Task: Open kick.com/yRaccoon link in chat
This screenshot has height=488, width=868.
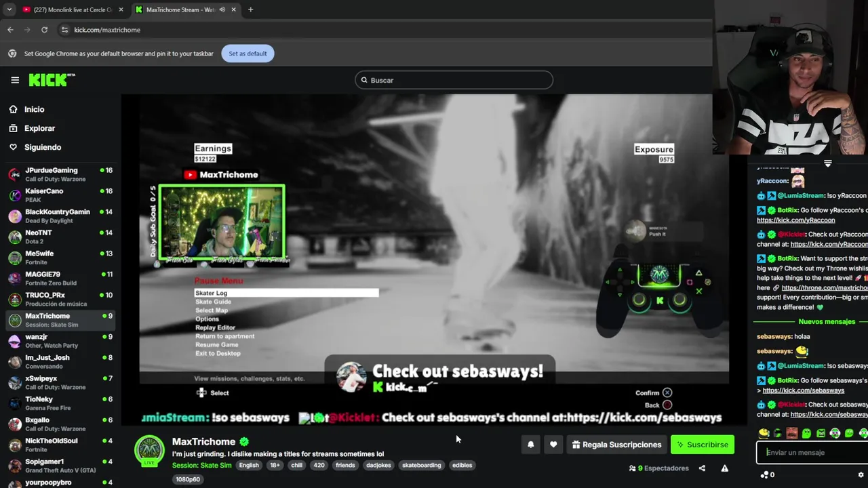Action: [x=796, y=220]
